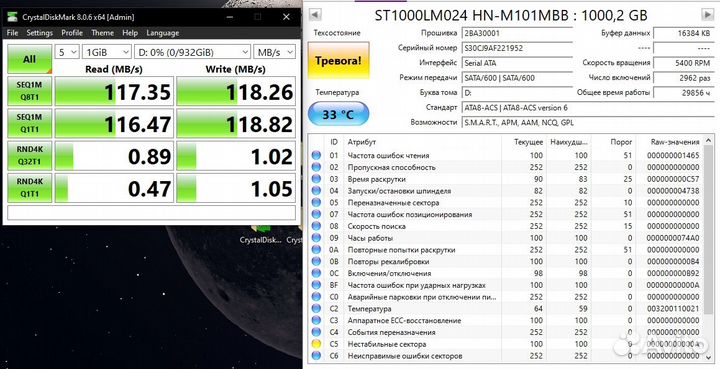Click SEQ1M Q1T1 read result 116.47
Screen dimensions: 720x369
(114, 123)
